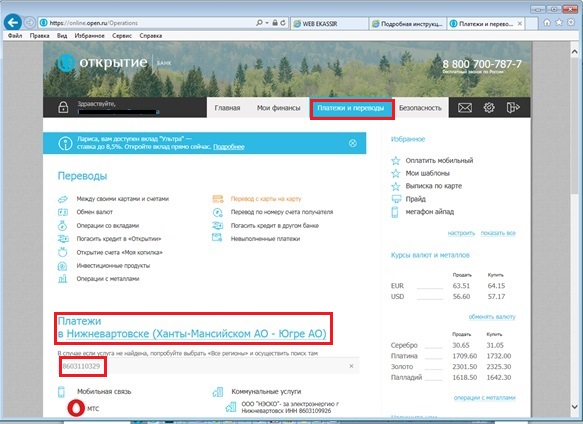Open the browser favorites star icon
Viewport: 583px width, 424px height.
point(559,23)
